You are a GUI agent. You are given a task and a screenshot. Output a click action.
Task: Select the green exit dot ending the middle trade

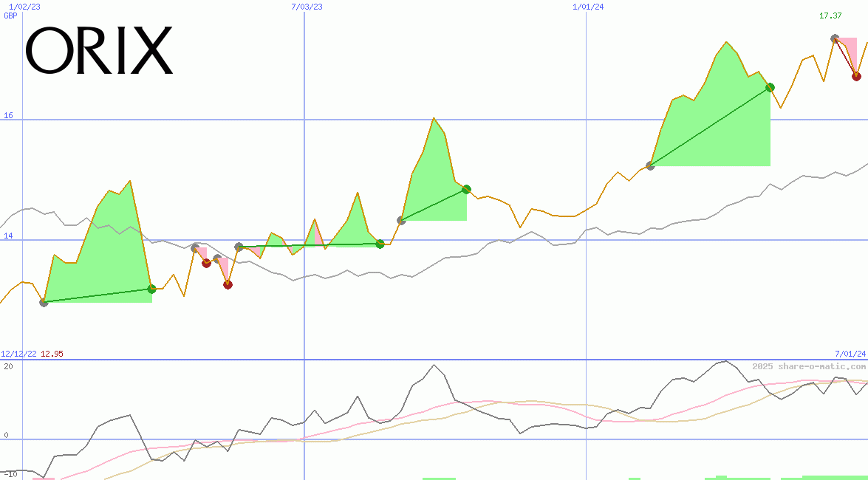click(465, 189)
